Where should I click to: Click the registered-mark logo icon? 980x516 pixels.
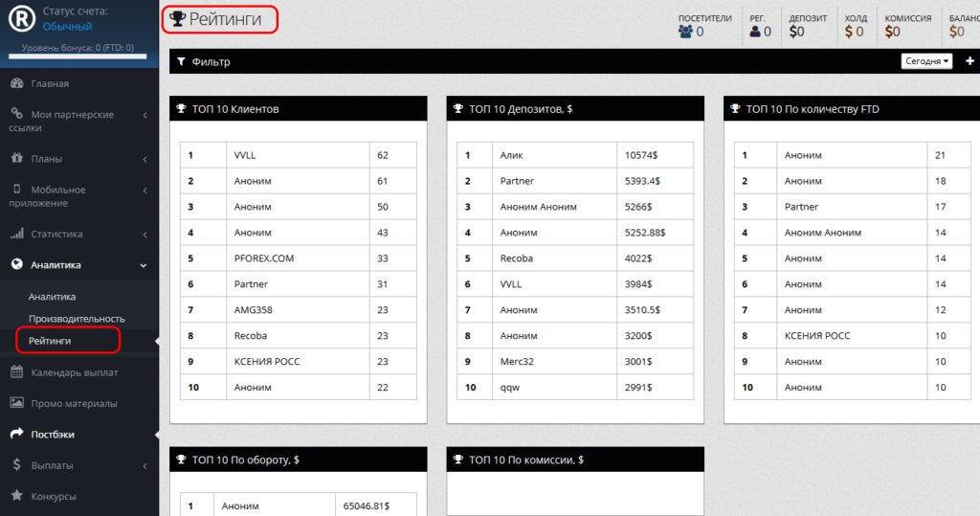coord(22,18)
